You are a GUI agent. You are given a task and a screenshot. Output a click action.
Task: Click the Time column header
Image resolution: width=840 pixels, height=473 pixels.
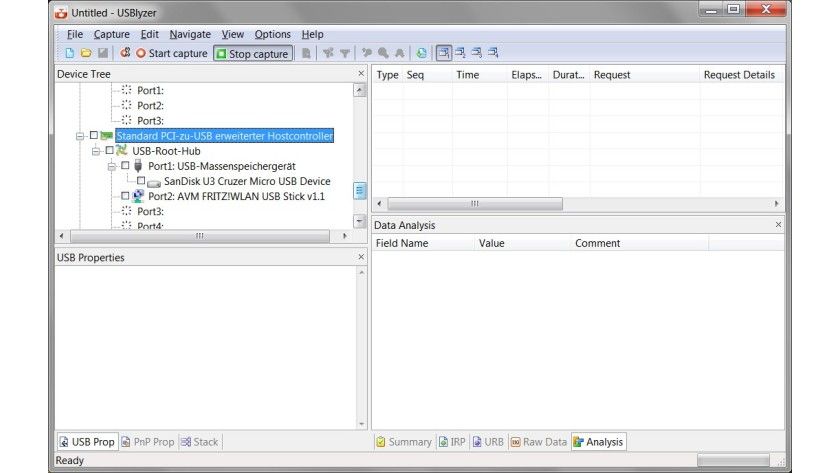479,75
